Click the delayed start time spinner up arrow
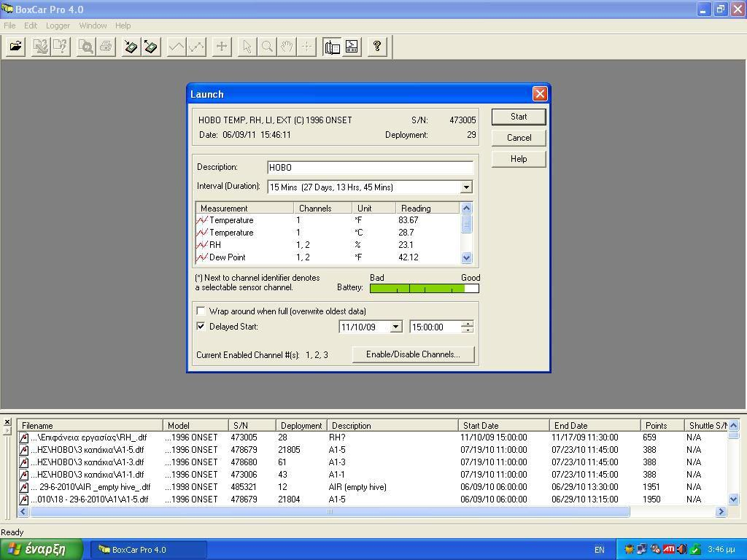747x560 pixels. coord(468,324)
